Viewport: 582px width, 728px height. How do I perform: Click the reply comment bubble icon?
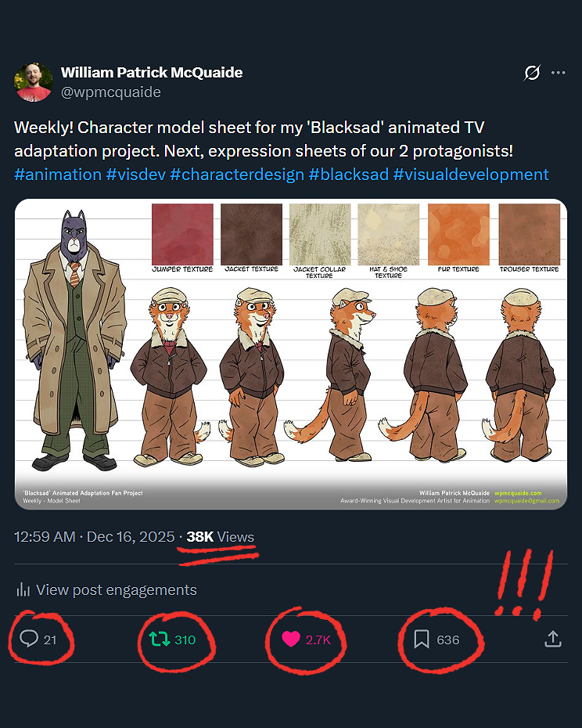point(29,640)
